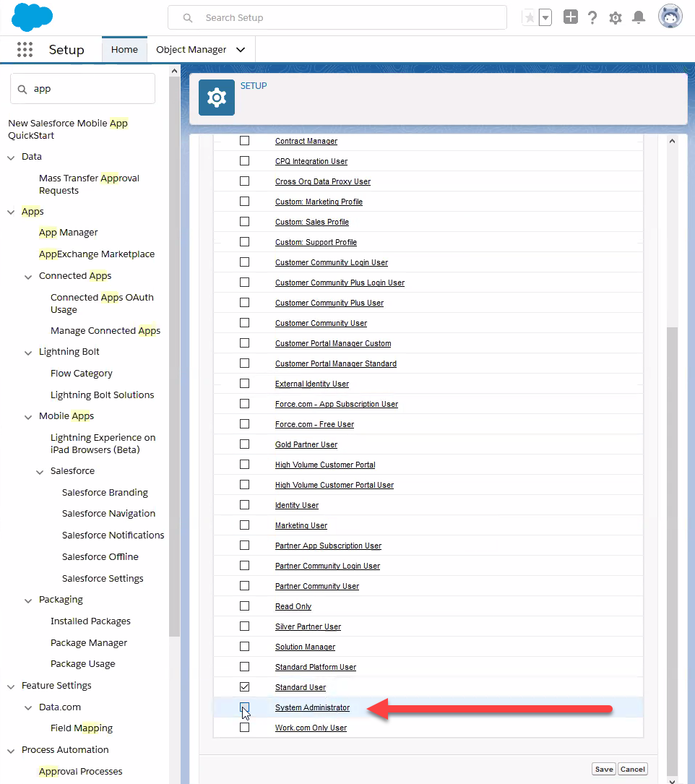Check the CPQ Integration User checkbox
This screenshot has height=784, width=695.
[x=244, y=161]
